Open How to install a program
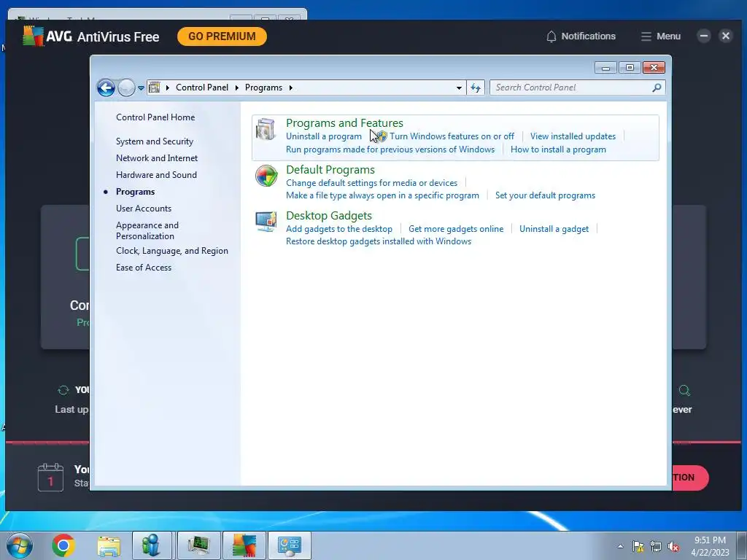747x560 pixels. tap(558, 149)
